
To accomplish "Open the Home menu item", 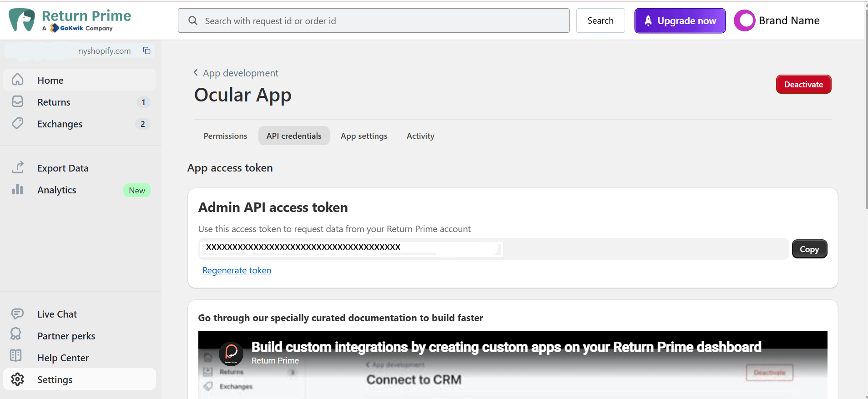I will (80, 80).
